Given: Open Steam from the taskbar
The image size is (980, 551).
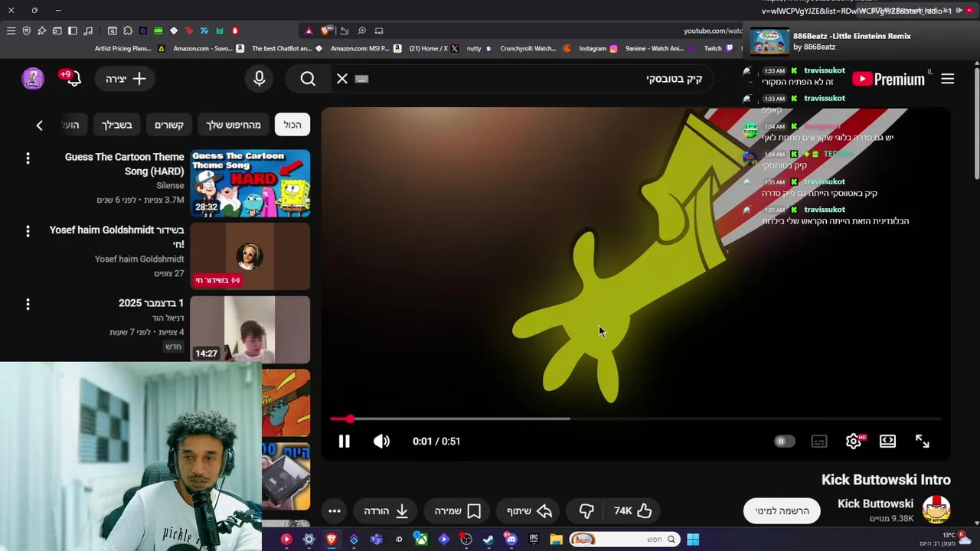Looking at the screenshot, I should [488, 540].
